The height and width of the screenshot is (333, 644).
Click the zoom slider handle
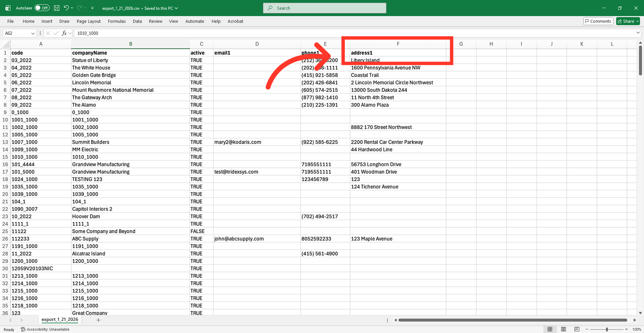pos(607,329)
